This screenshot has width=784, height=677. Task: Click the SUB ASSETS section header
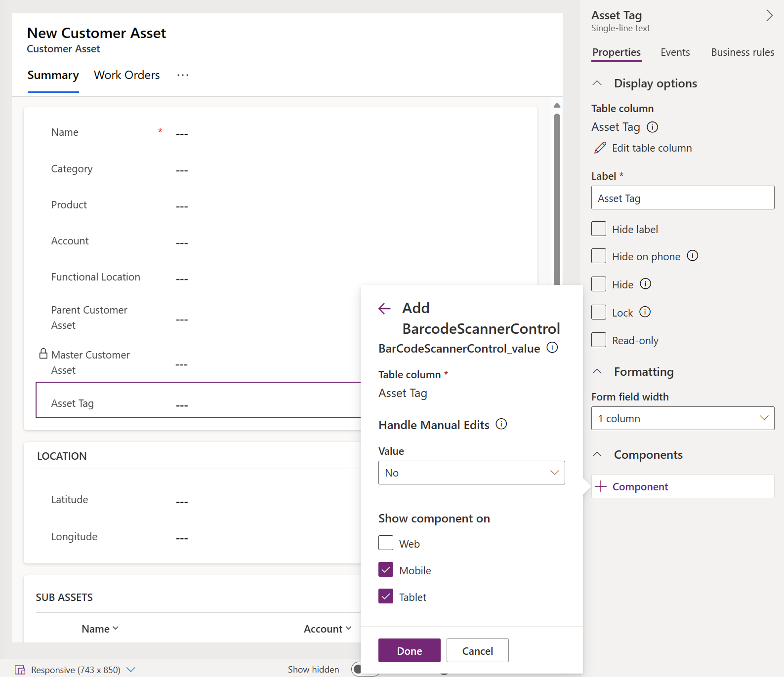click(64, 597)
